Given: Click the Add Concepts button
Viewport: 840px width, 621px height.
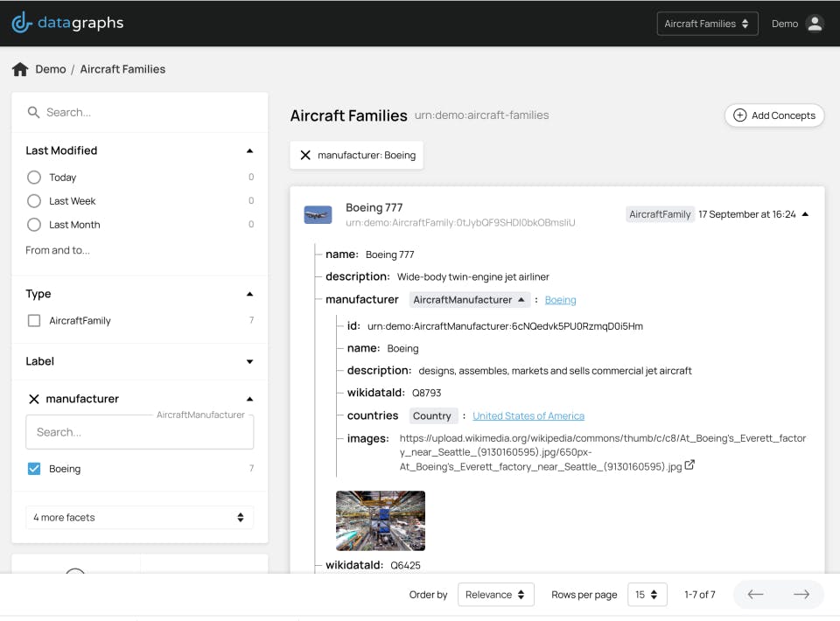Looking at the screenshot, I should tap(774, 115).
